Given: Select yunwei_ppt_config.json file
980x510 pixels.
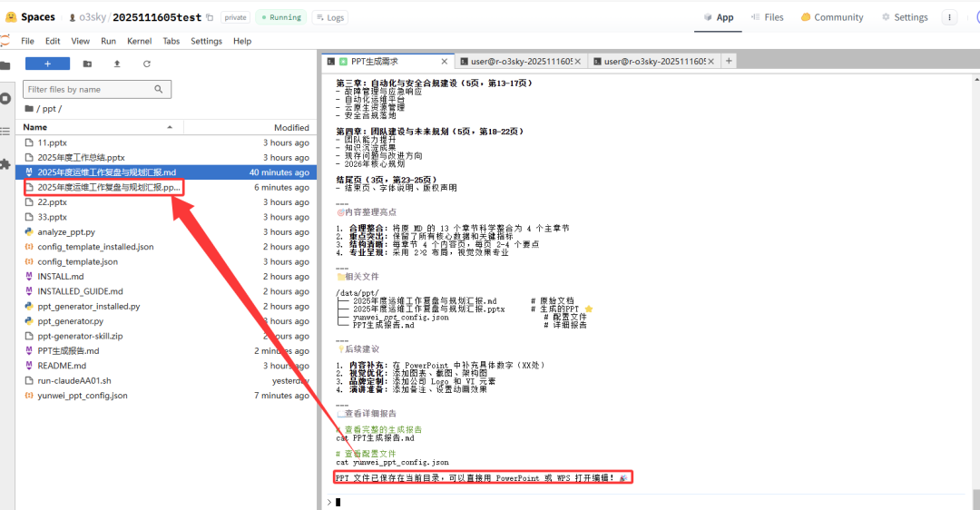Looking at the screenshot, I should [x=166, y=396].
